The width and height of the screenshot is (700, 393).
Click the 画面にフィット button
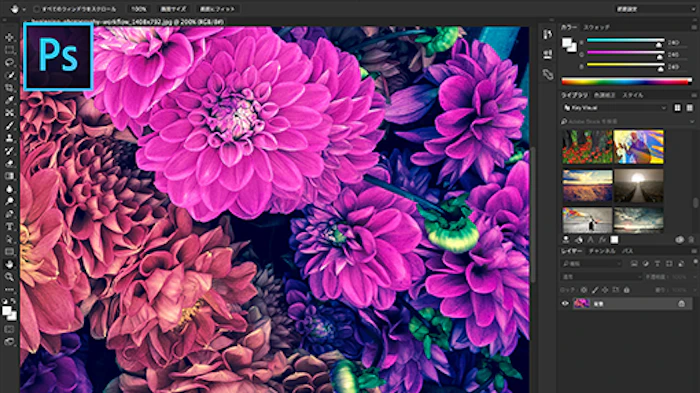217,9
